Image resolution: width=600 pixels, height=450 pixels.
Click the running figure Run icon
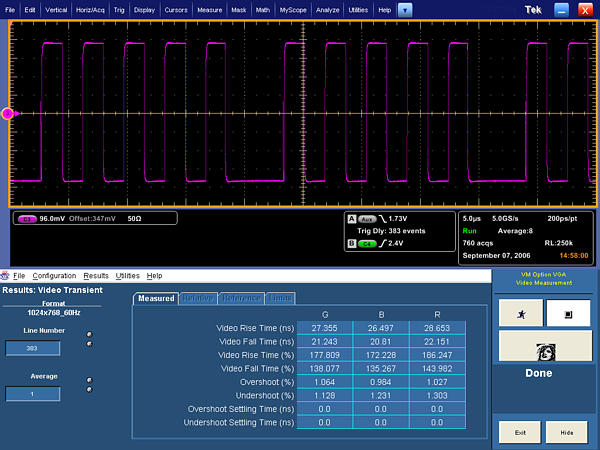522,314
